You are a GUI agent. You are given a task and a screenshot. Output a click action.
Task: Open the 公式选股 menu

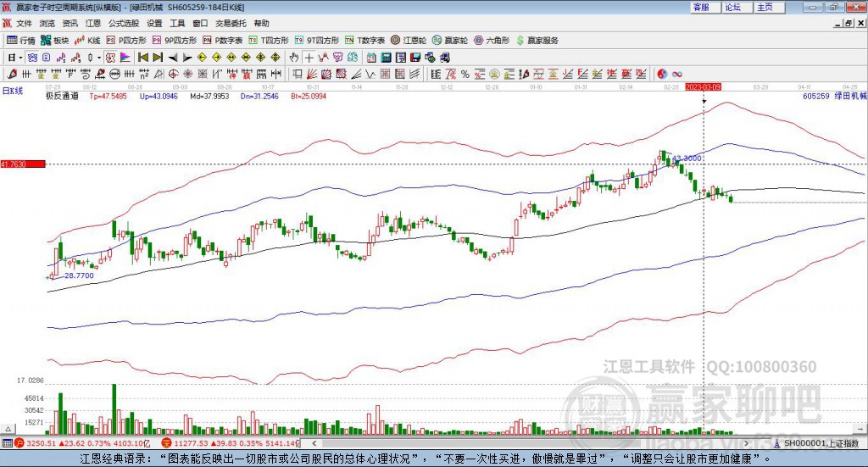click(124, 23)
